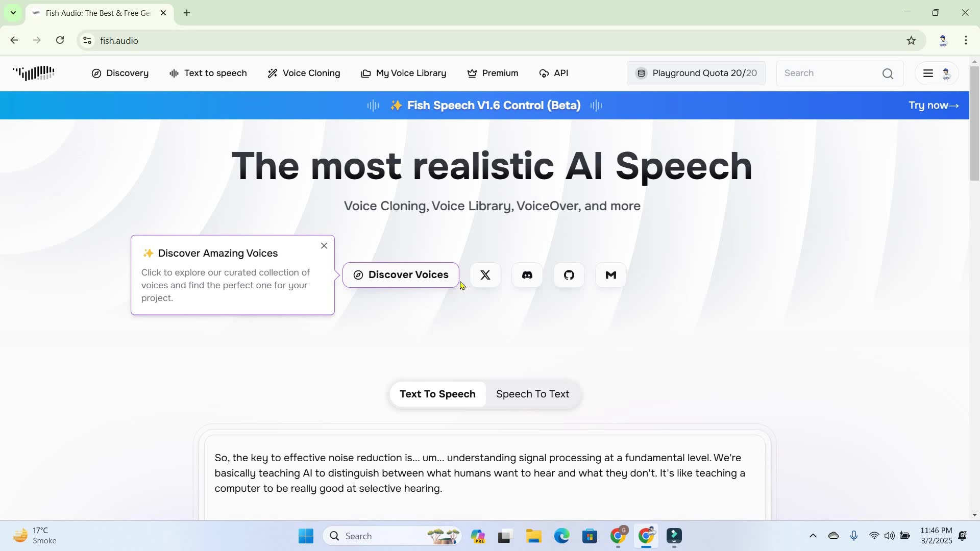Click the microphone tray icon
Image resolution: width=980 pixels, height=551 pixels.
854,536
